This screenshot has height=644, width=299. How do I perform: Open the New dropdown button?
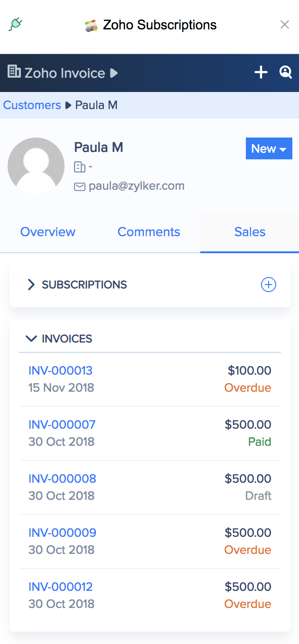tap(269, 149)
